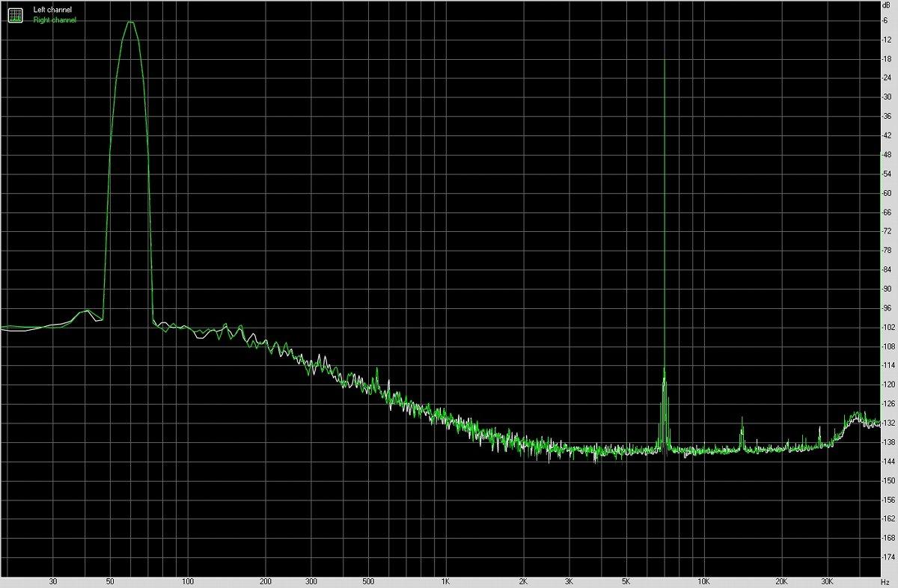Click the -60 dB axis label

887,192
